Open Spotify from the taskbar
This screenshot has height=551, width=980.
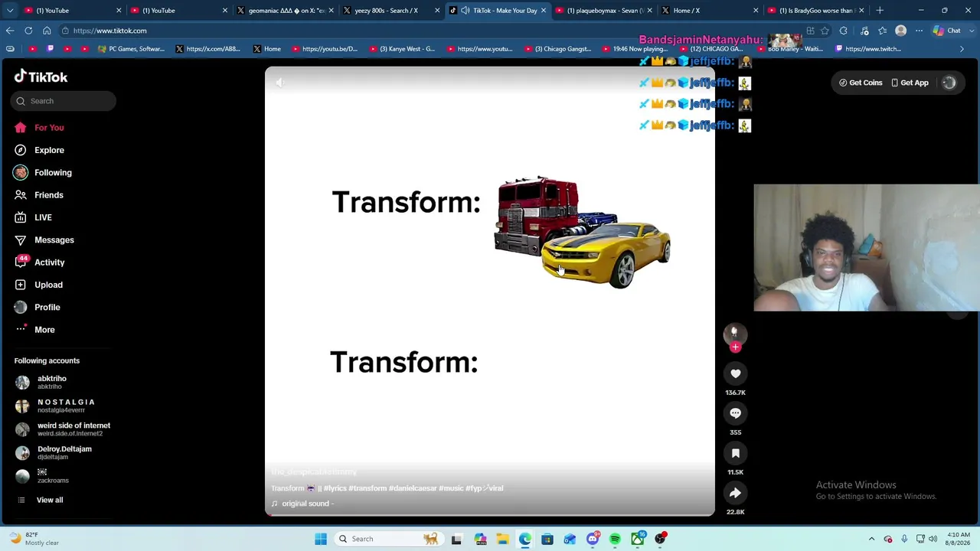click(x=615, y=539)
